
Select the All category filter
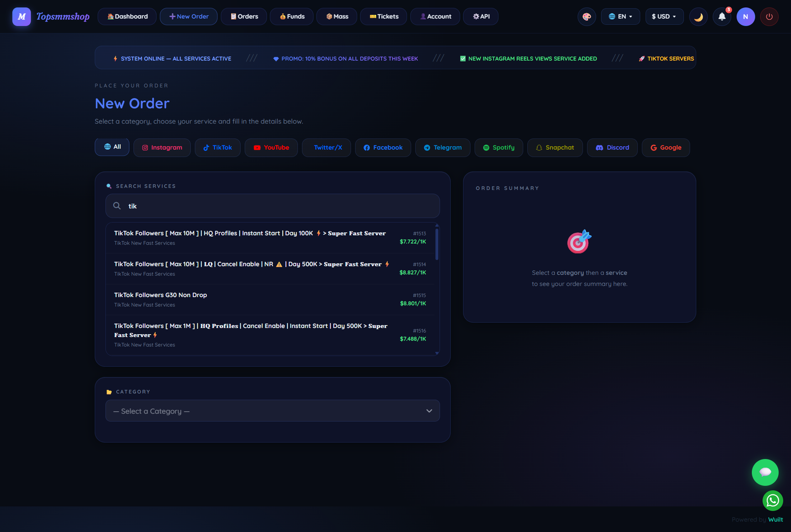[x=112, y=147]
